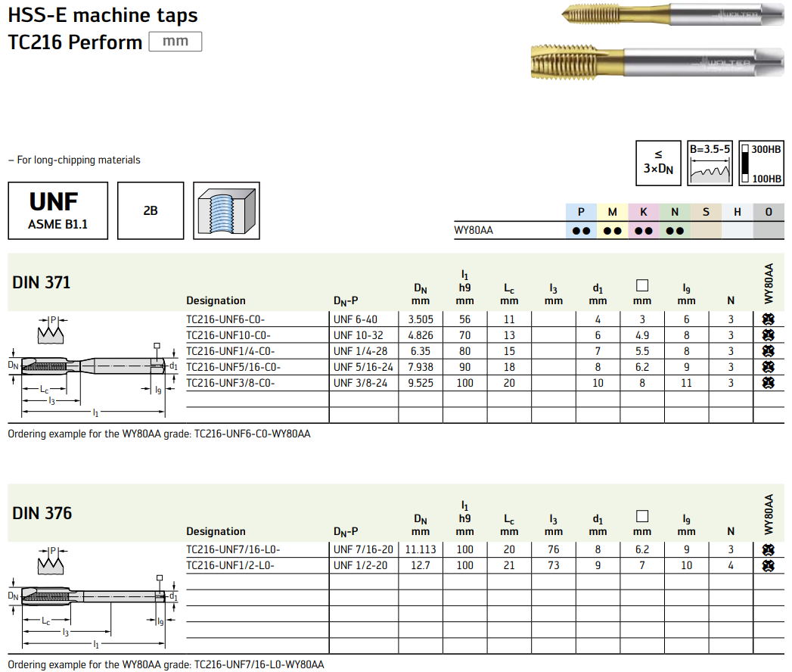Click the DN-P column header in DIN 376 table
Image resolution: width=792 pixels, height=672 pixels.
point(346,531)
